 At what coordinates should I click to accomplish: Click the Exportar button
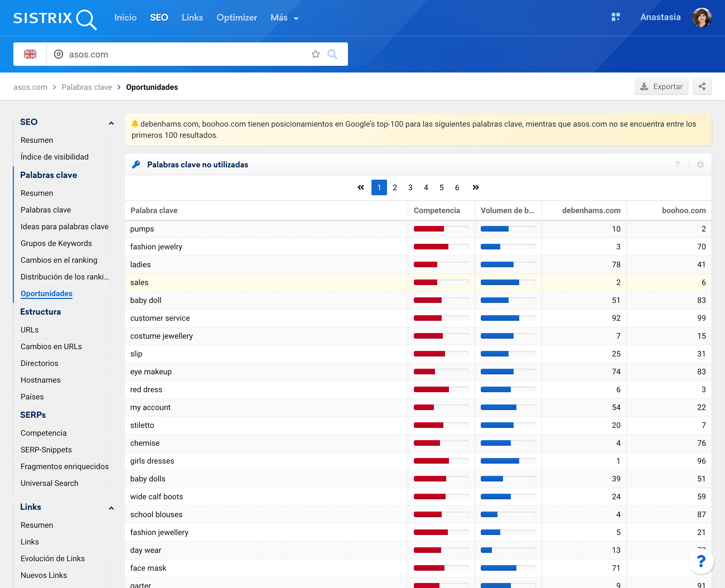tap(661, 87)
